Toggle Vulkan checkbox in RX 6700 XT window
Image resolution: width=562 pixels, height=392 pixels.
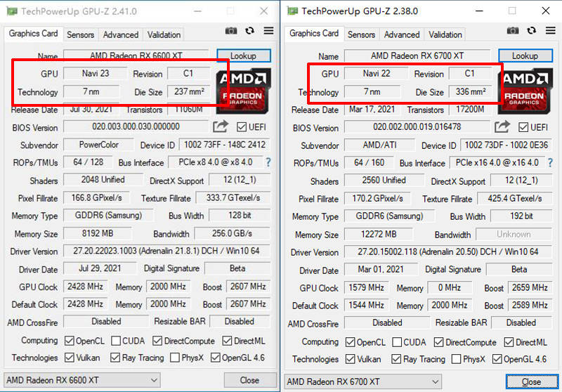coord(350,359)
